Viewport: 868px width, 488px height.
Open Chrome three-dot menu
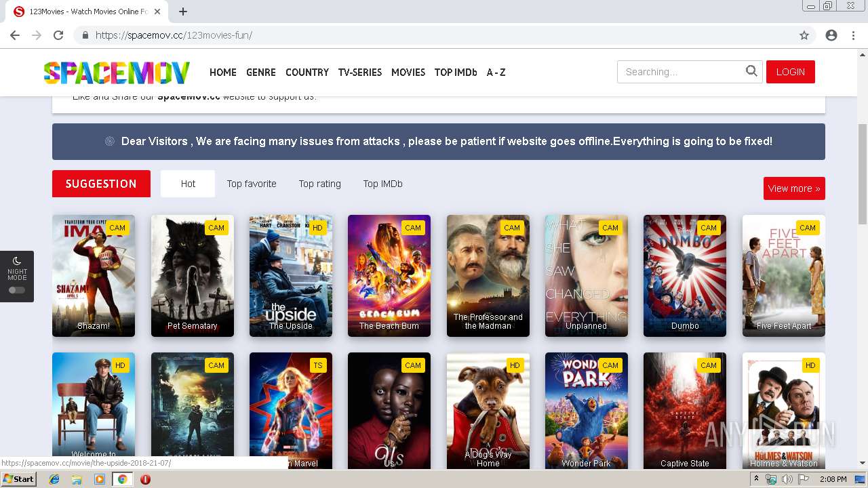pyautogui.click(x=853, y=35)
